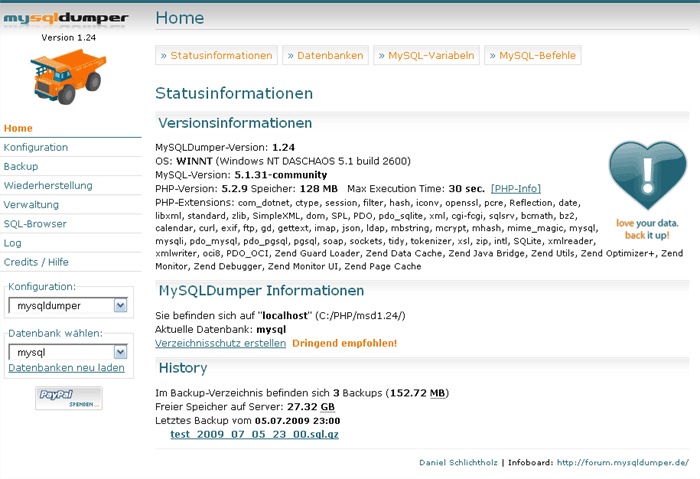Open the PHP-Info link
Screen dimensions: 700x479
click(516, 189)
